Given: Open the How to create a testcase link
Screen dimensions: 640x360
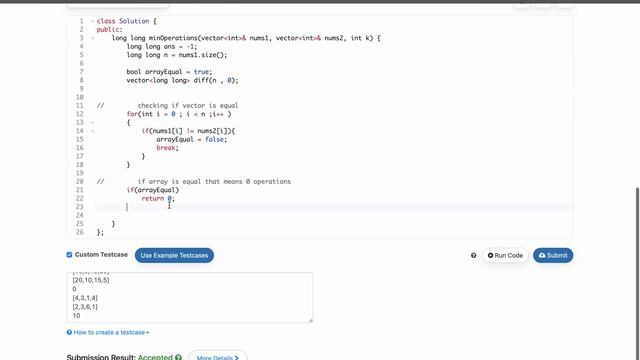Looking at the screenshot, I should point(108,332).
